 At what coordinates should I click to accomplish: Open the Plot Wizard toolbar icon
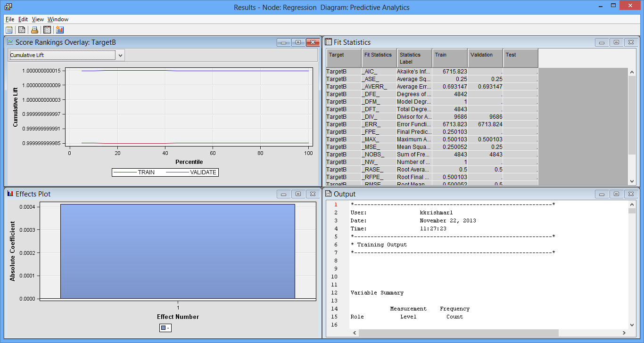[60, 29]
